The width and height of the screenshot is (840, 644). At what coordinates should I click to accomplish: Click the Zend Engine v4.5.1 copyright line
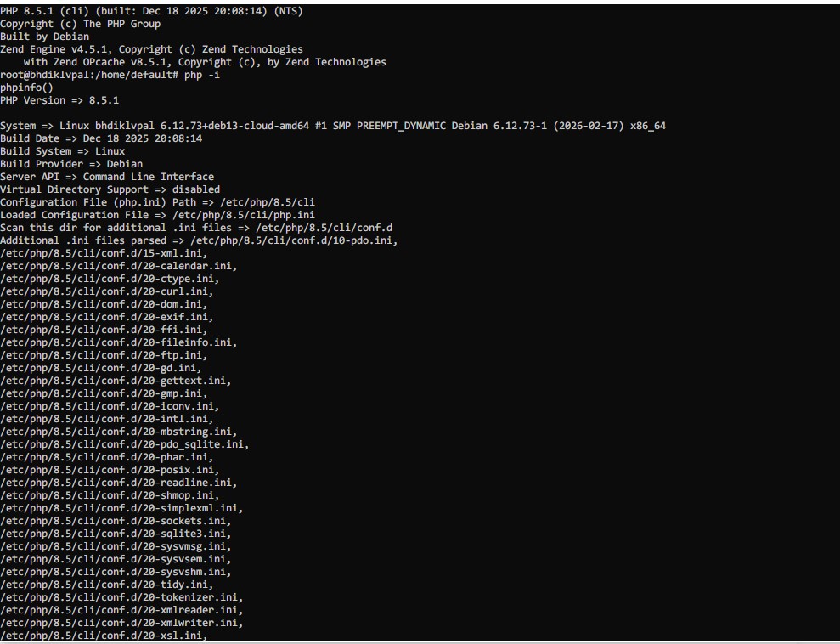coord(151,49)
